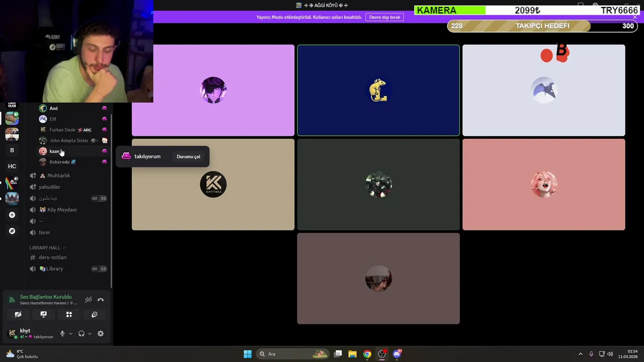Select user Elif in voice list
The image size is (644, 362).
click(x=73, y=119)
